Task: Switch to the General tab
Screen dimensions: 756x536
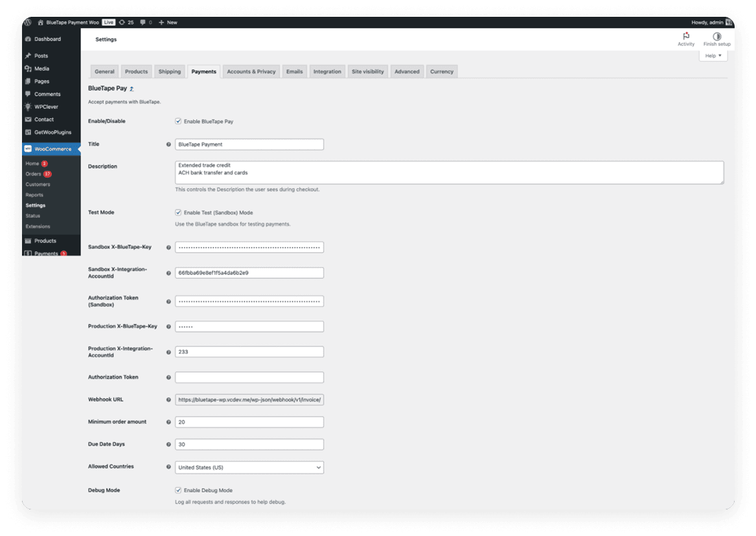Action: click(x=104, y=71)
